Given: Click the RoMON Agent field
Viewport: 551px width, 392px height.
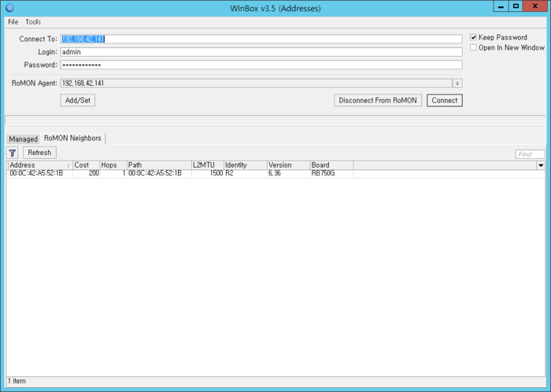Looking at the screenshot, I should pos(256,83).
